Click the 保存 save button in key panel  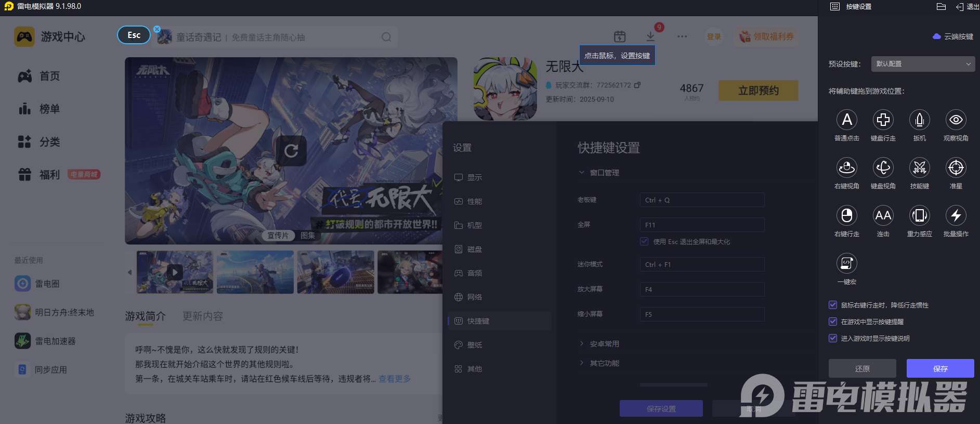click(x=940, y=368)
